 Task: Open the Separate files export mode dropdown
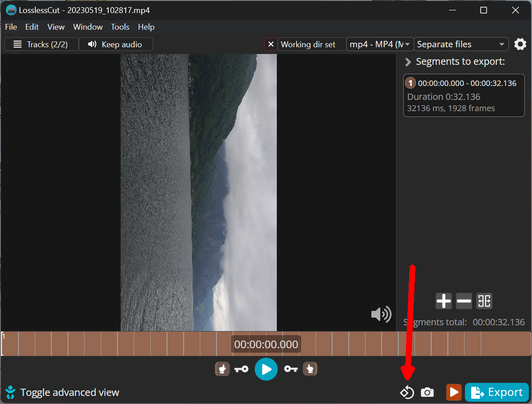tap(461, 44)
